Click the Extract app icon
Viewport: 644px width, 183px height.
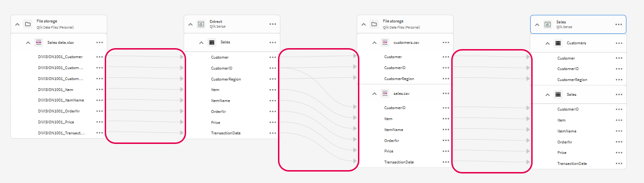[201, 24]
